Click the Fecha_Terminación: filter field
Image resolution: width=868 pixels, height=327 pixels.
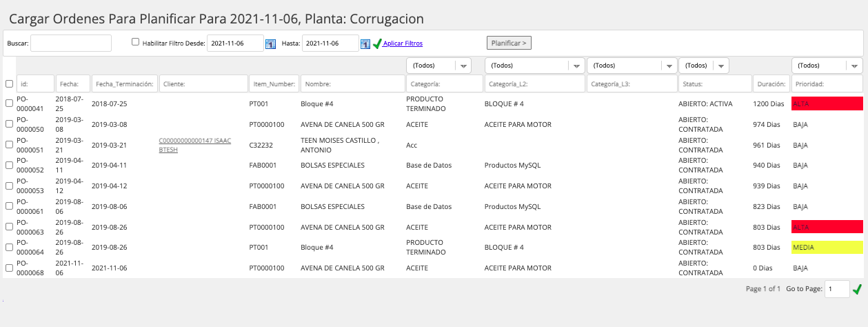click(125, 83)
